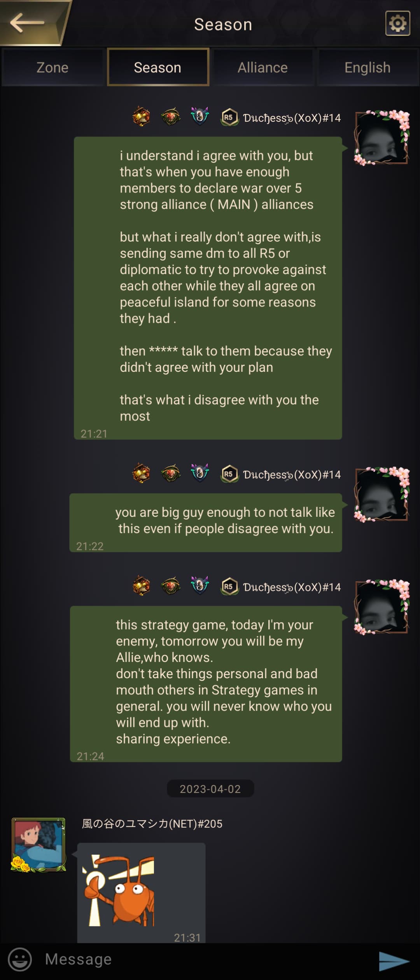
Task: Tap the 風の谷のユマシカ(NET)#205 username
Action: pyautogui.click(x=152, y=823)
